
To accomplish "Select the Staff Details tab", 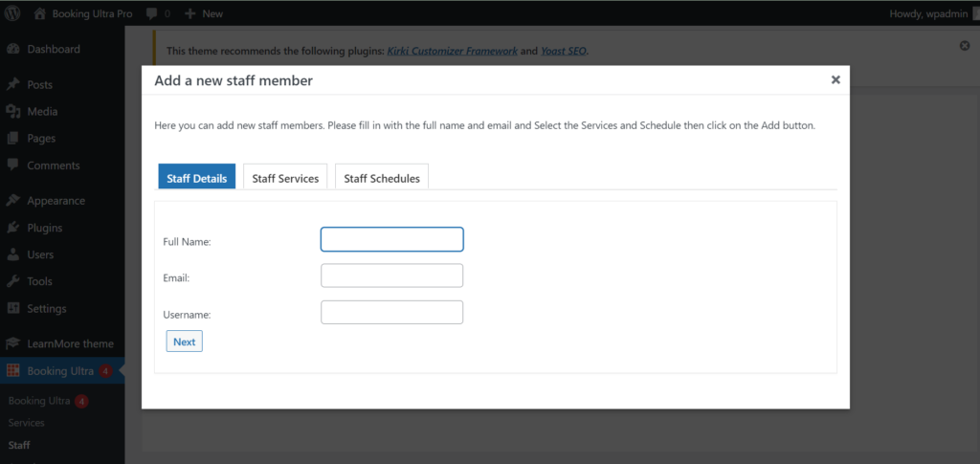I will 197,177.
